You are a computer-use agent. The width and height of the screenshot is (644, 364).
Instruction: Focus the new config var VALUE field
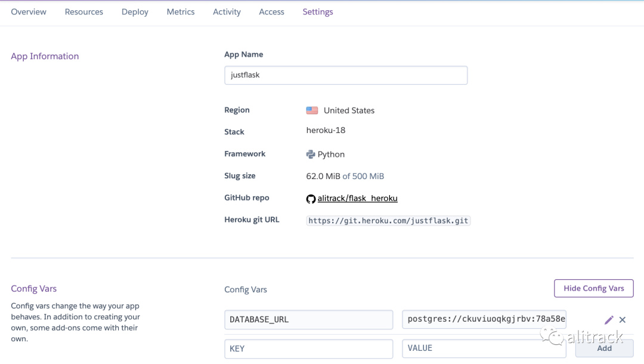pos(484,348)
